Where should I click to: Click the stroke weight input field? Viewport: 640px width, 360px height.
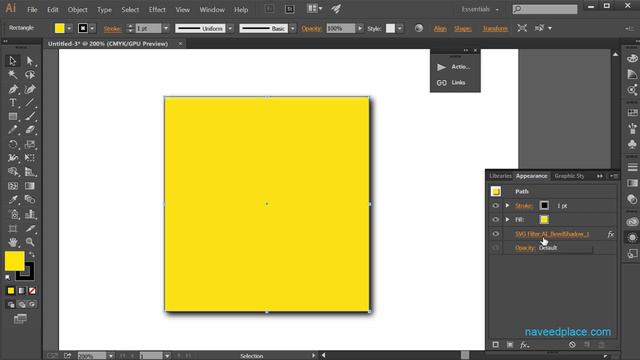pyautogui.click(x=148, y=28)
